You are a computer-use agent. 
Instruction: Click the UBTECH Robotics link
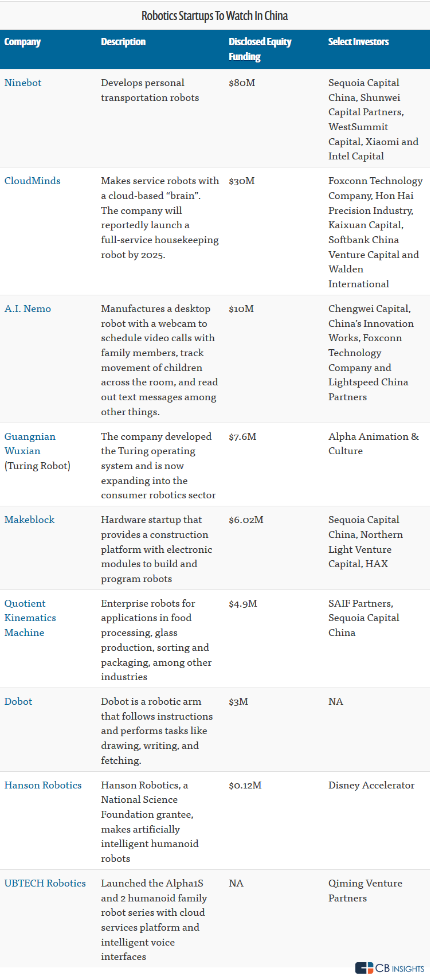(x=45, y=883)
